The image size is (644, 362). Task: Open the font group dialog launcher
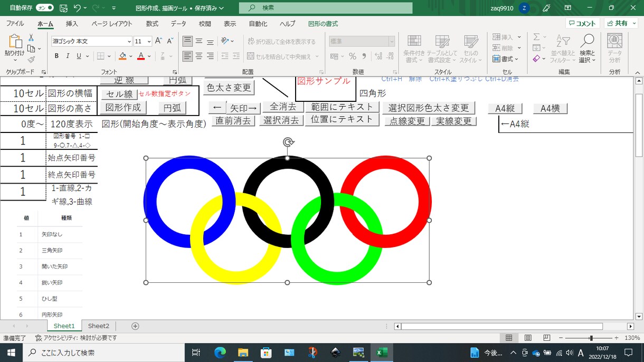click(175, 72)
